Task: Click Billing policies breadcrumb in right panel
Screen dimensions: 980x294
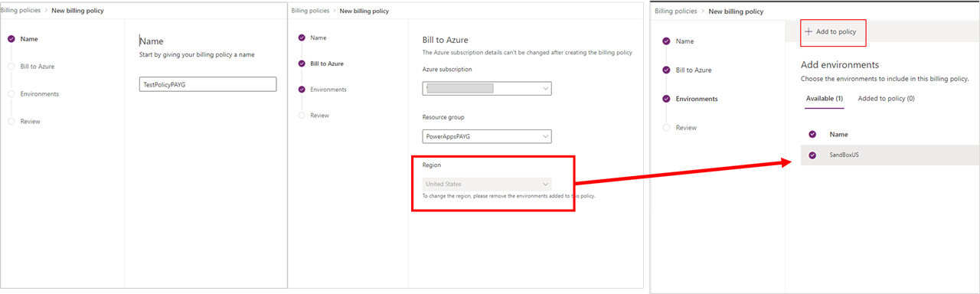Action: point(676,11)
